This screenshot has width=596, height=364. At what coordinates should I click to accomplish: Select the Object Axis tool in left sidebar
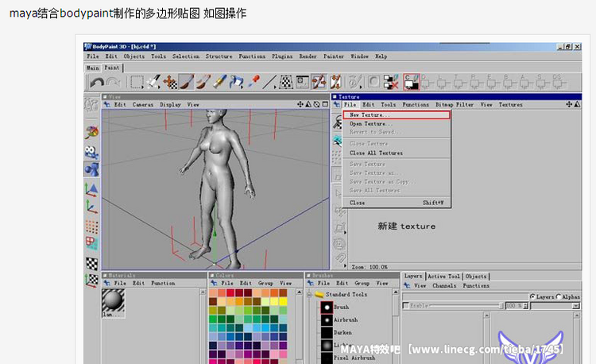click(91, 208)
